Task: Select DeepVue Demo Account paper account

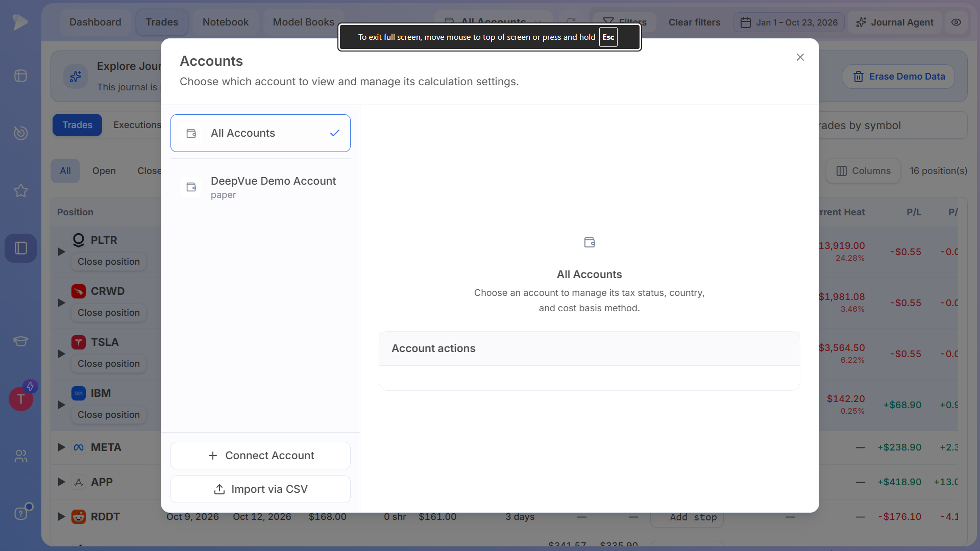Action: 260,187
